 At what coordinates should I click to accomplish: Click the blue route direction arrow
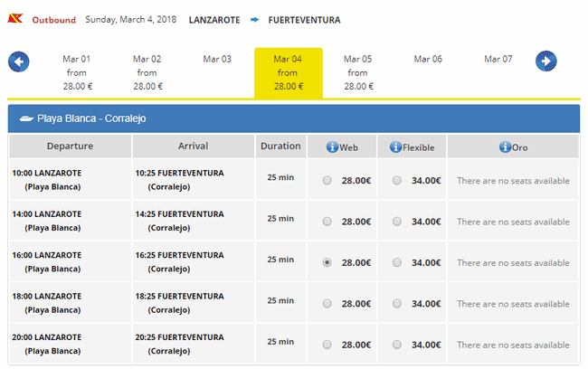[x=254, y=20]
